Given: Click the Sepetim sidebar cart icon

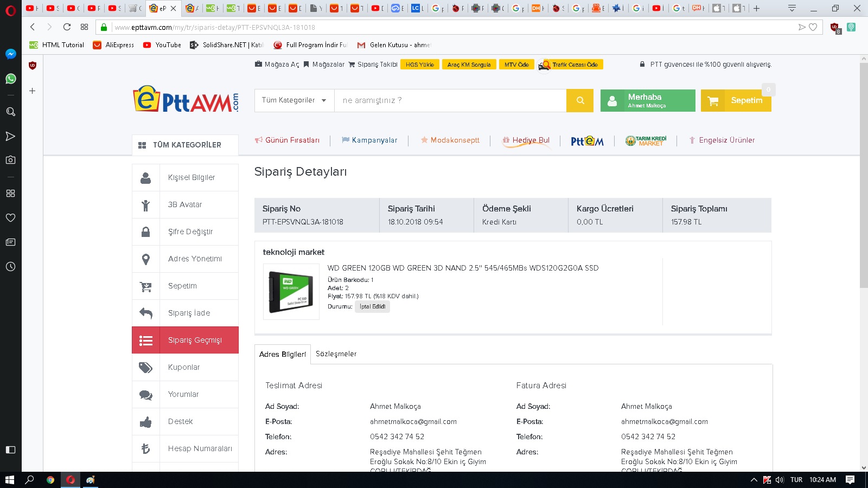Looking at the screenshot, I should click(145, 286).
